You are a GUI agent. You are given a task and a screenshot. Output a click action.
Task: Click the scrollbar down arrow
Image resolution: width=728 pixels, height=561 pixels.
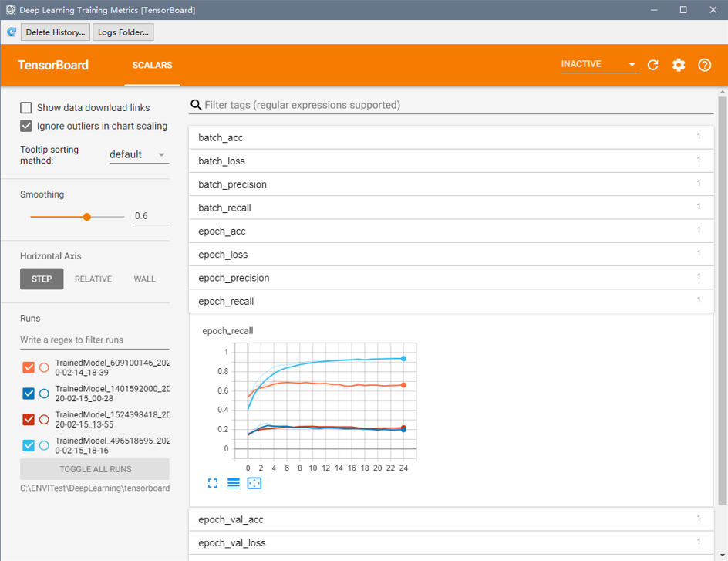pyautogui.click(x=722, y=555)
